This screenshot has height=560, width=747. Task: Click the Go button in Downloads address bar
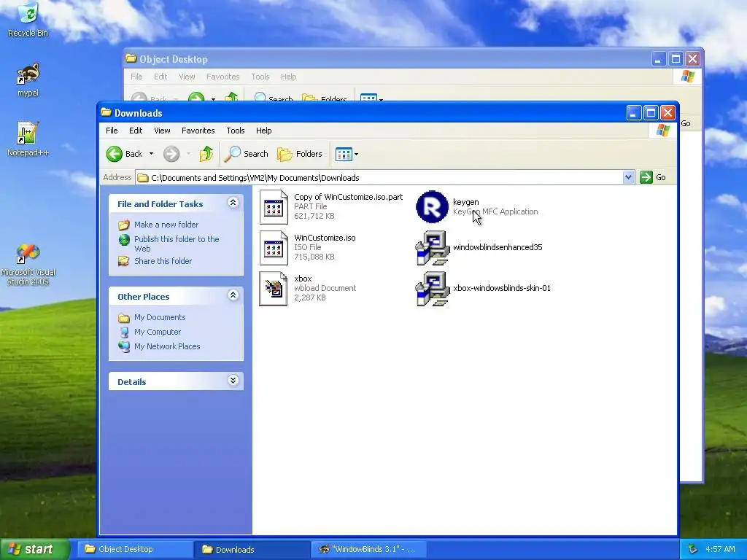(x=653, y=177)
